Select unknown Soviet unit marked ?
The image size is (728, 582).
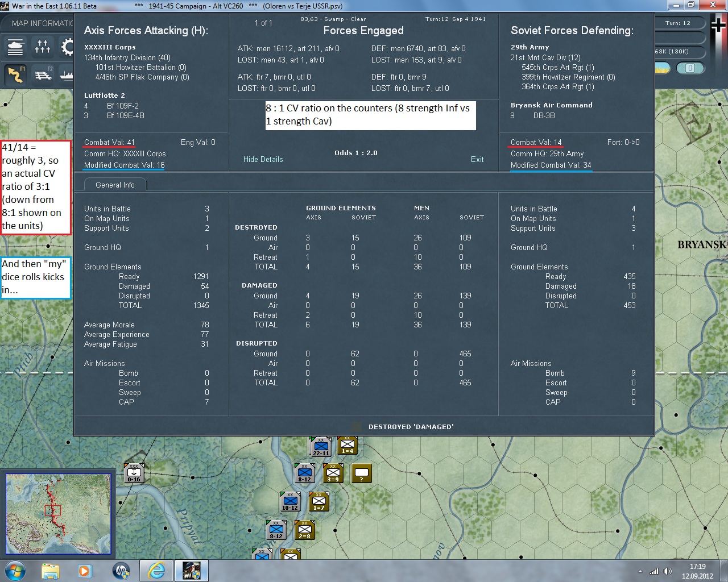click(362, 473)
